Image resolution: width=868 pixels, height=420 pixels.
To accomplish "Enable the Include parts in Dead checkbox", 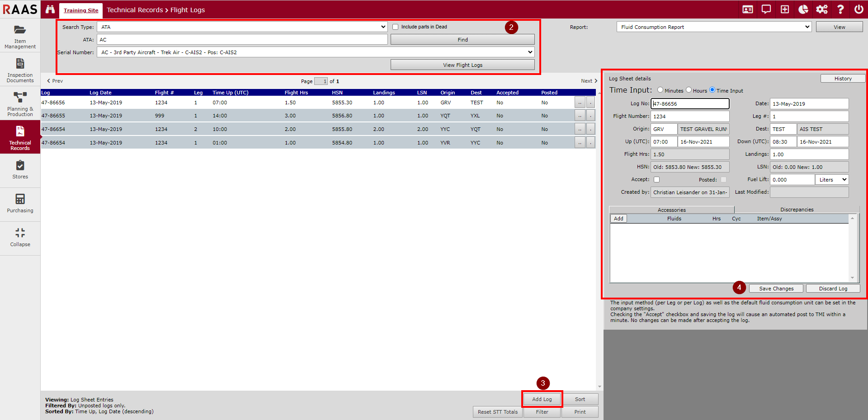I will tap(396, 27).
